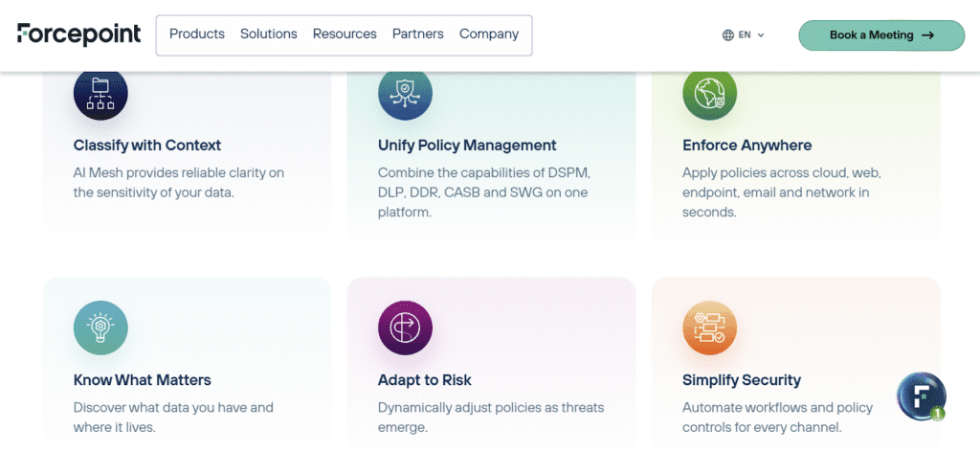Click the Book a Meeting button
This screenshot has width=980, height=452.
[x=881, y=35]
